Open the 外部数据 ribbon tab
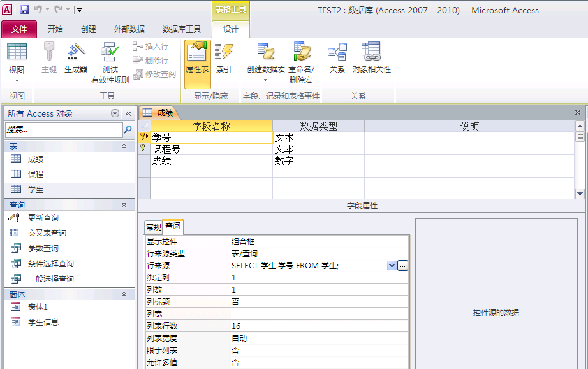The height and width of the screenshot is (369, 588). tap(129, 29)
